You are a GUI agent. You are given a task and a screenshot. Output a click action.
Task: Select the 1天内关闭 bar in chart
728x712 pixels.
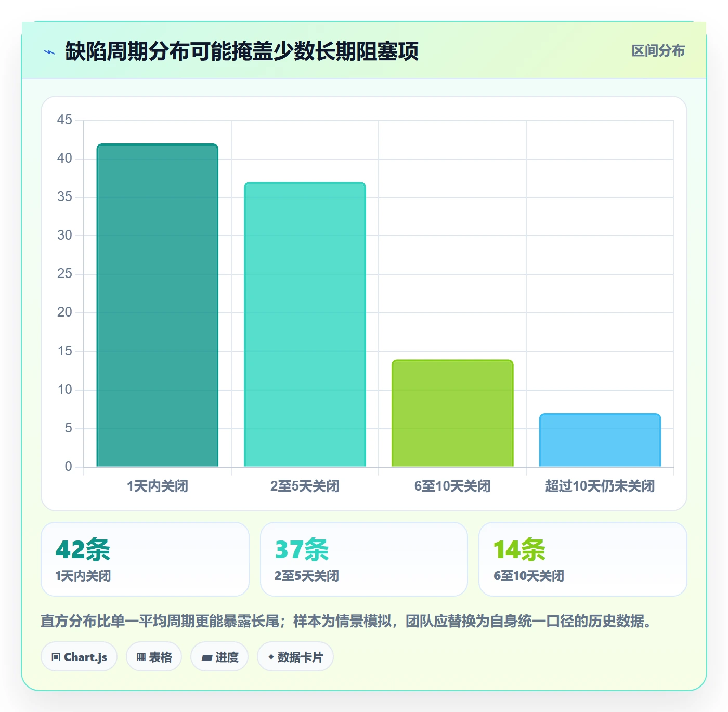point(158,305)
